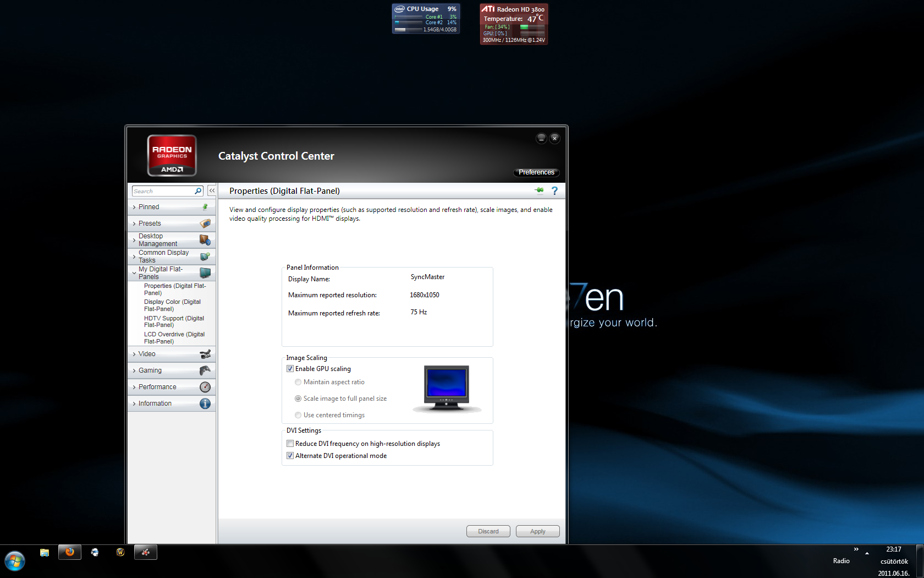Open the Windows Start menu orb

coord(15,561)
